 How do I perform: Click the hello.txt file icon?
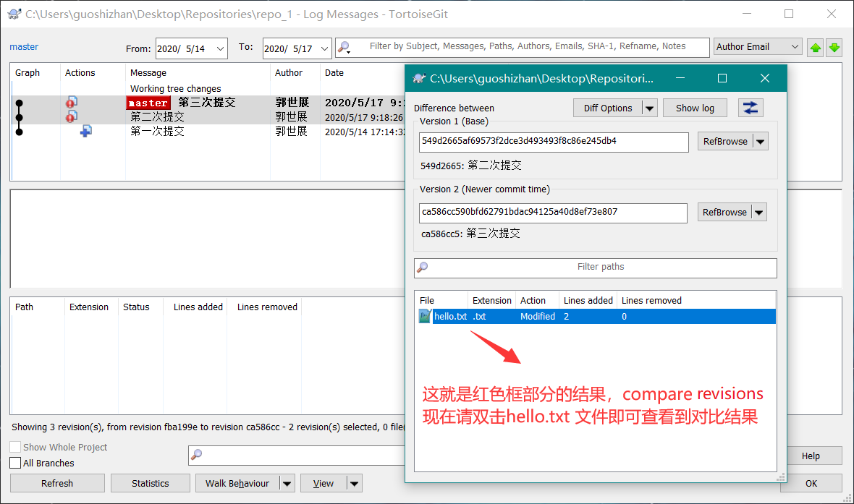click(425, 317)
